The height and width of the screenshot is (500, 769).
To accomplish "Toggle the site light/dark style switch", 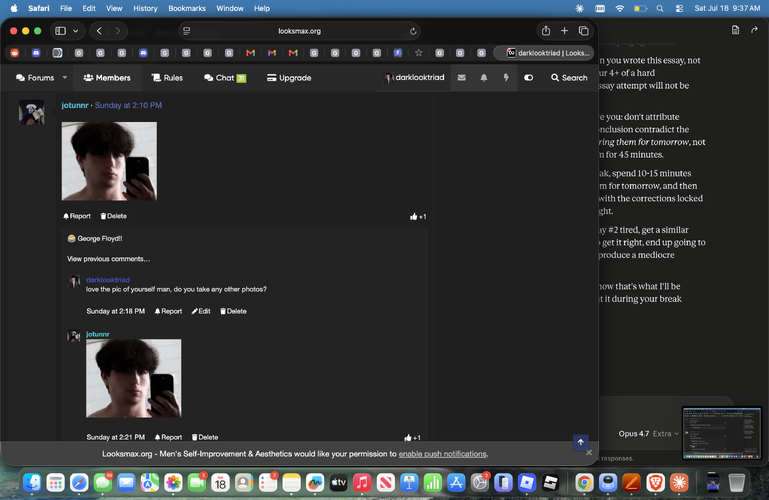I will point(528,77).
